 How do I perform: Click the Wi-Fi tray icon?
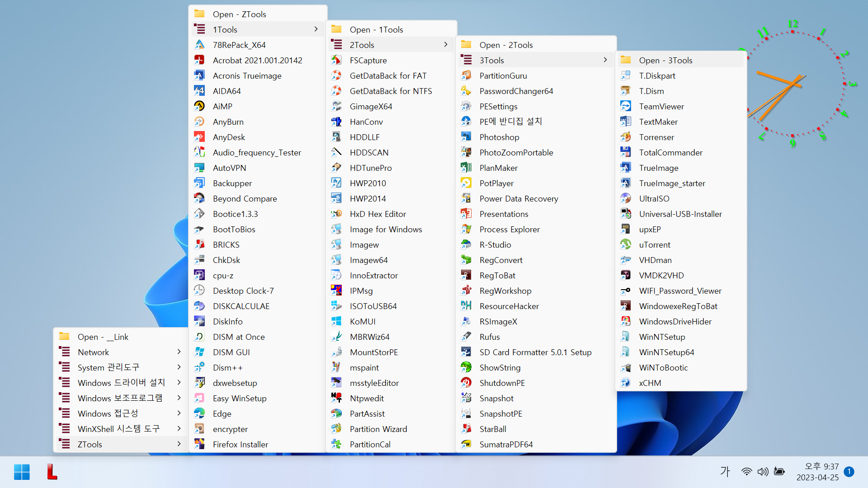(746, 472)
